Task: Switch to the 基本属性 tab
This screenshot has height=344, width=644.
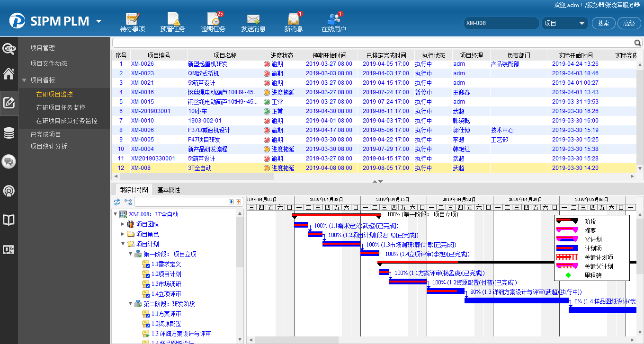Action: pyautogui.click(x=169, y=190)
